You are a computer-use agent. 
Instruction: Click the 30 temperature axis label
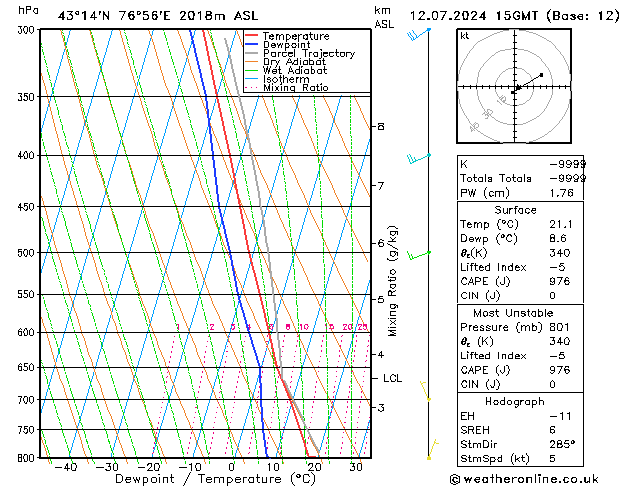(x=356, y=467)
